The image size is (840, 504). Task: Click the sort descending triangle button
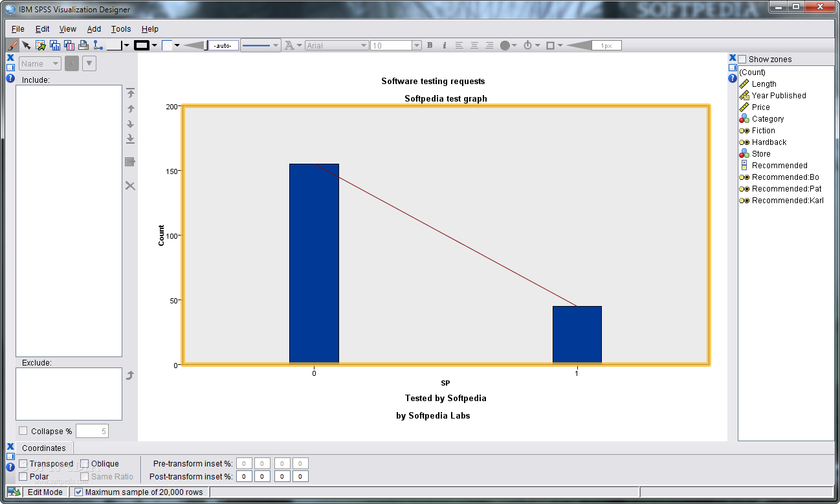(89, 63)
